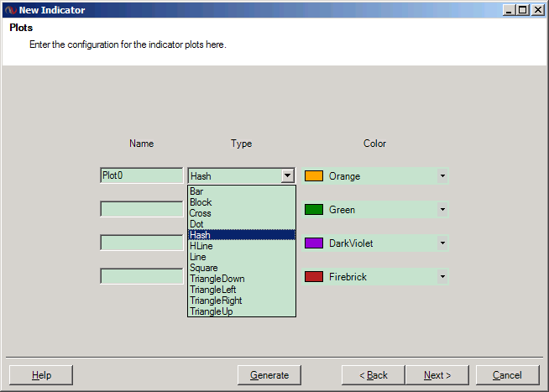Viewport: 549px width, 392px height.
Task: Click the empty name field beside DarkViolet
Action: click(x=142, y=243)
